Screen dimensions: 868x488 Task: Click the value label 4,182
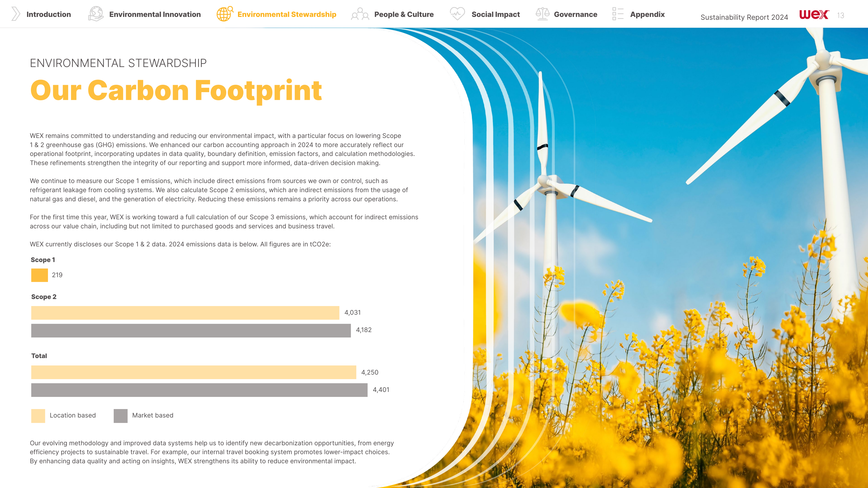tap(364, 330)
